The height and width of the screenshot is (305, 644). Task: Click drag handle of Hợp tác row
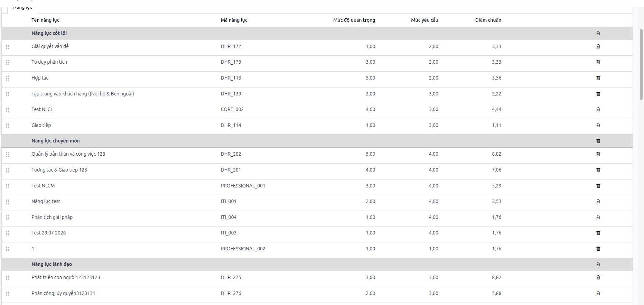pos(8,78)
